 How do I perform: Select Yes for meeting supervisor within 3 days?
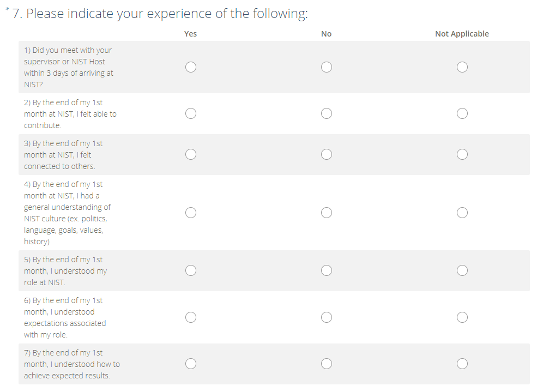[x=191, y=67]
